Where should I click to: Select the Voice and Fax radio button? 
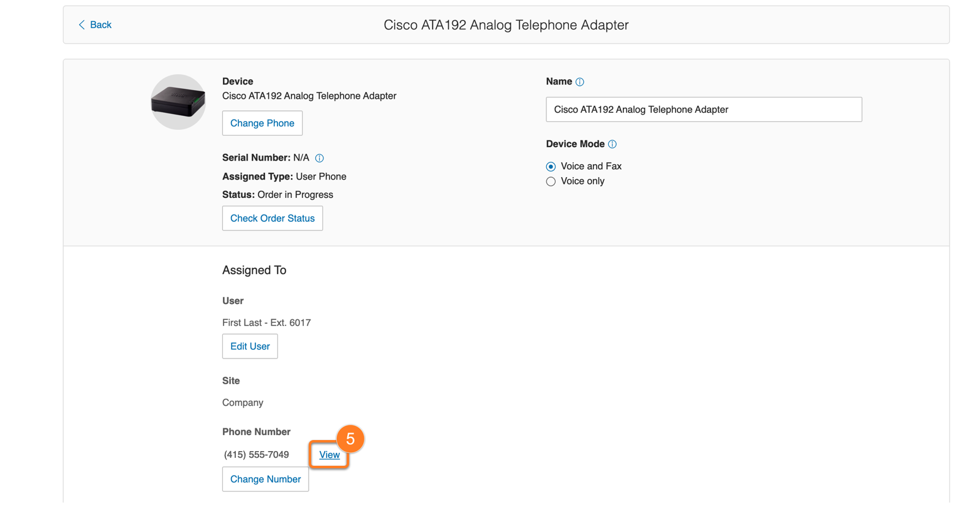click(551, 167)
